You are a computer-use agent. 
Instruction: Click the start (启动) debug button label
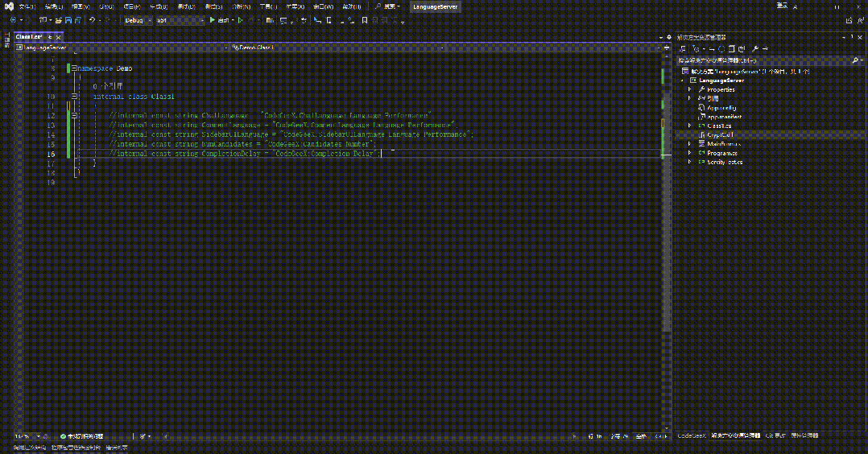coord(223,20)
